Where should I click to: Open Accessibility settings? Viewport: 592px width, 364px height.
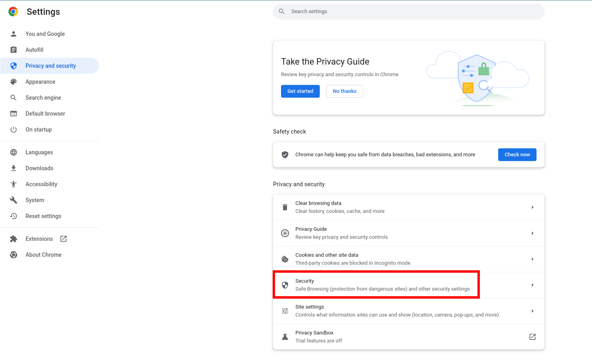[49, 184]
